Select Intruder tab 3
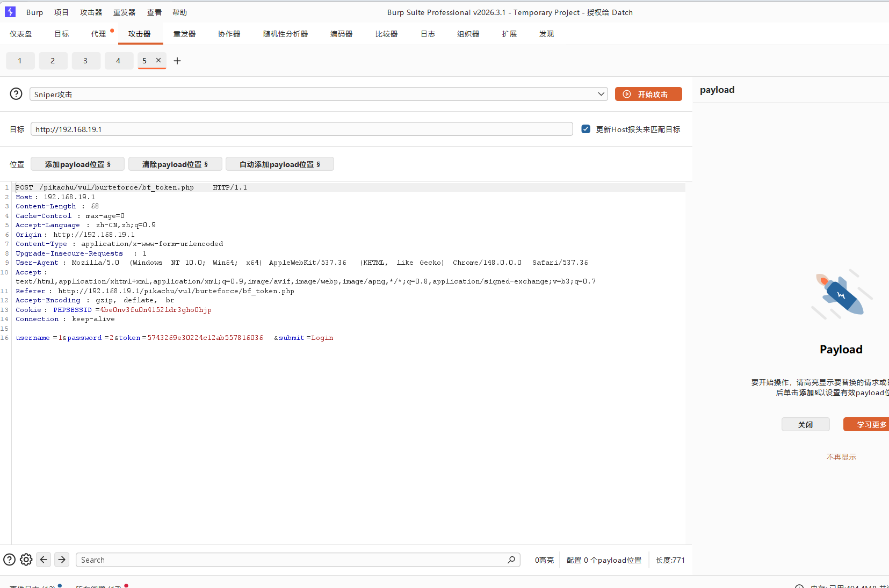The width and height of the screenshot is (889, 588). point(85,61)
